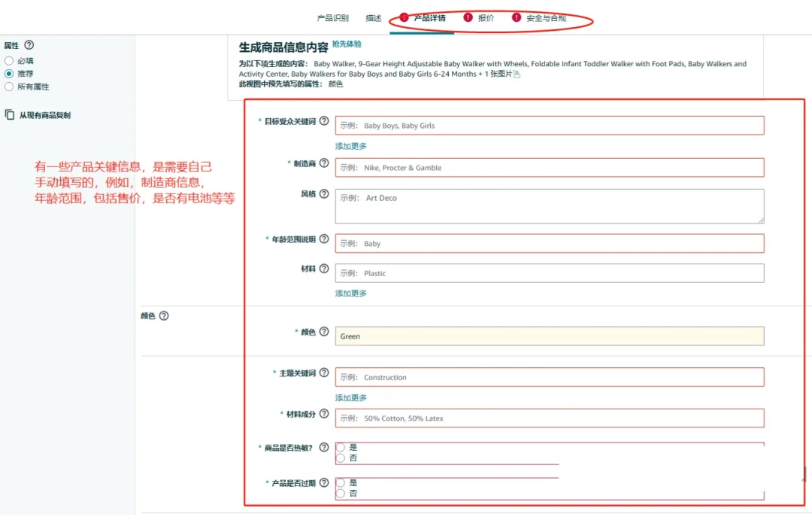This screenshot has height=517, width=812.
Task: Focus the 主题关键词 input field
Action: point(550,377)
